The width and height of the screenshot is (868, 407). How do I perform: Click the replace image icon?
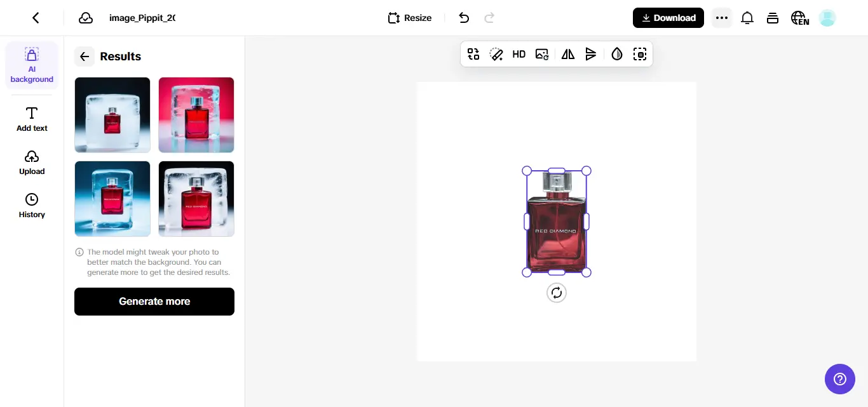point(542,55)
